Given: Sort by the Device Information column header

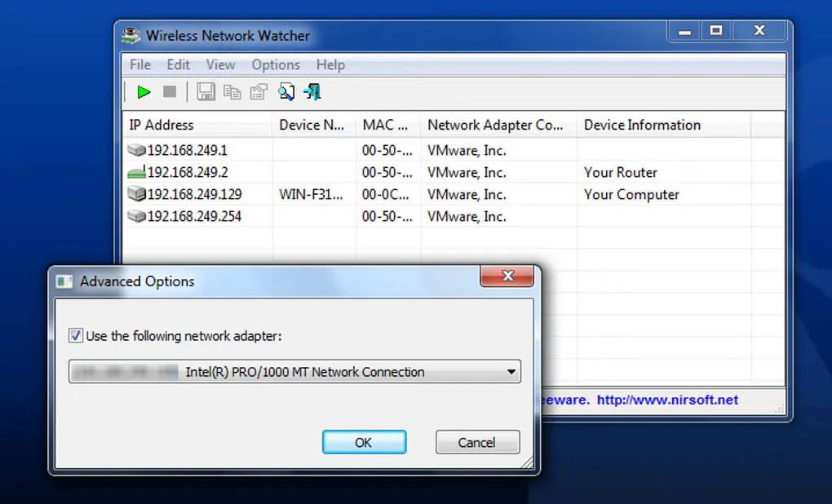Looking at the screenshot, I should pos(664,126).
